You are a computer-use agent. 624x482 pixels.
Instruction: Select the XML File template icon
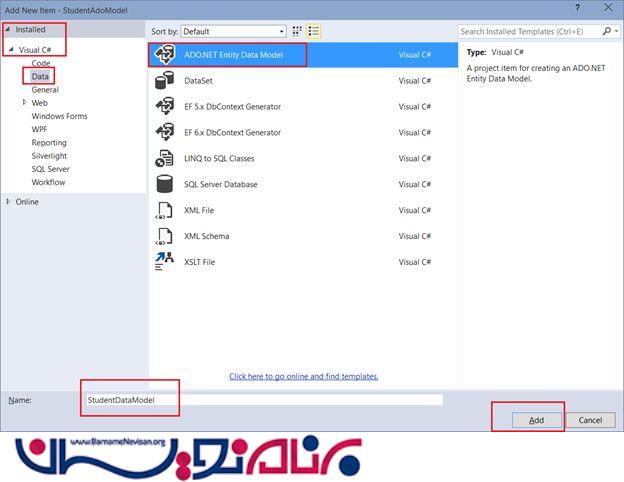click(x=166, y=211)
